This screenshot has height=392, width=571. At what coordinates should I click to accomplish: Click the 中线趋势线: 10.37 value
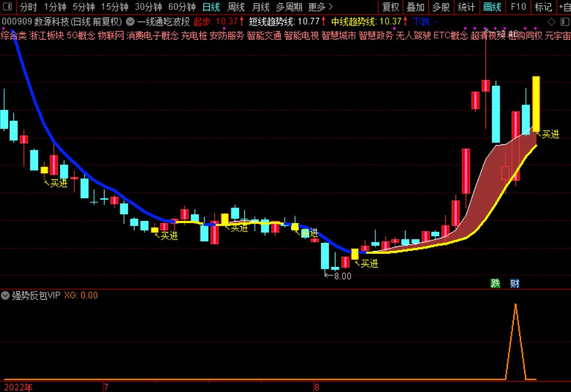[369, 22]
